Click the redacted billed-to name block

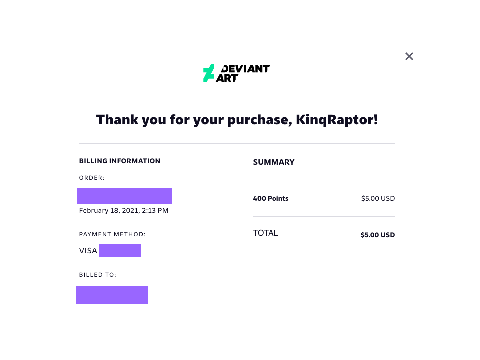(x=112, y=295)
